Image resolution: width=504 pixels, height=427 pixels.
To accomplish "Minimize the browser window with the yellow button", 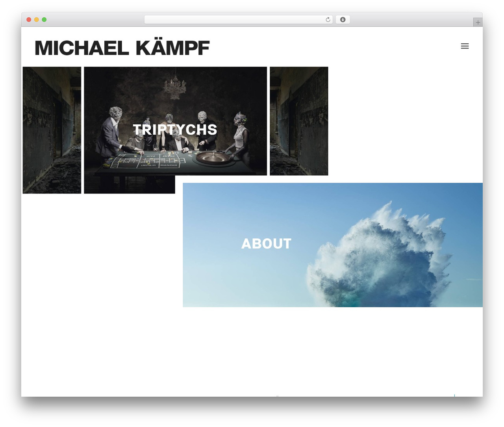I will tap(36, 20).
